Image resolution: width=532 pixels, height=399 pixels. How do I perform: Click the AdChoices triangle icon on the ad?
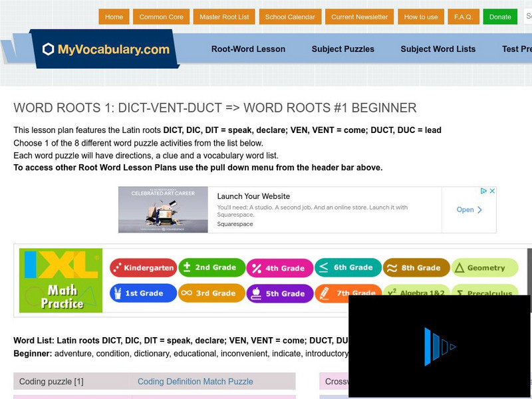pos(484,191)
